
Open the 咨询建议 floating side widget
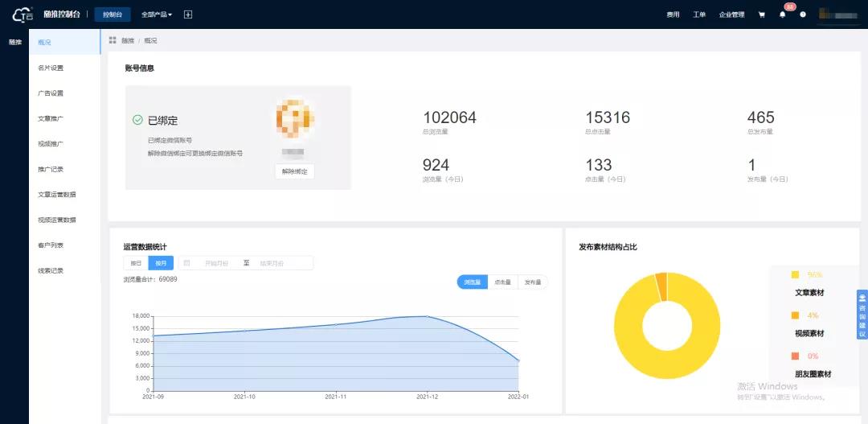(862, 315)
